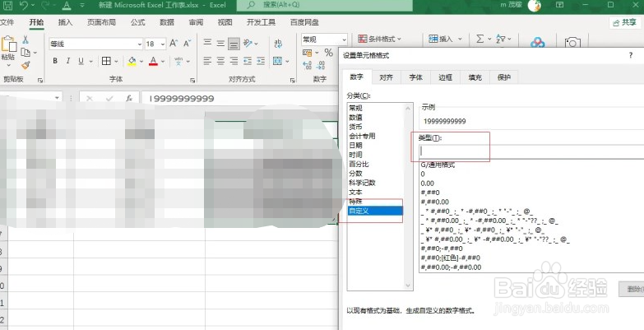This screenshot has height=330, width=644.
Task: Click the accounting number format icon
Action: 307,53
